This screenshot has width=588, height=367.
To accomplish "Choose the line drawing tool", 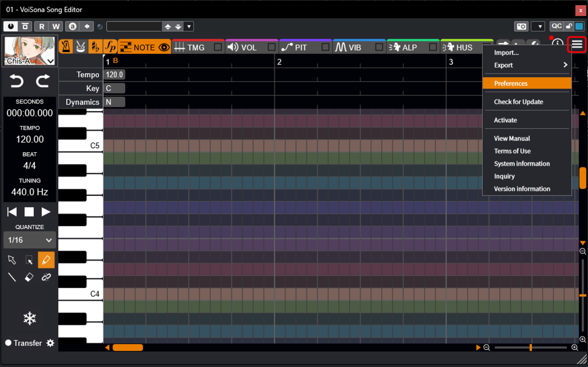I will point(12,277).
